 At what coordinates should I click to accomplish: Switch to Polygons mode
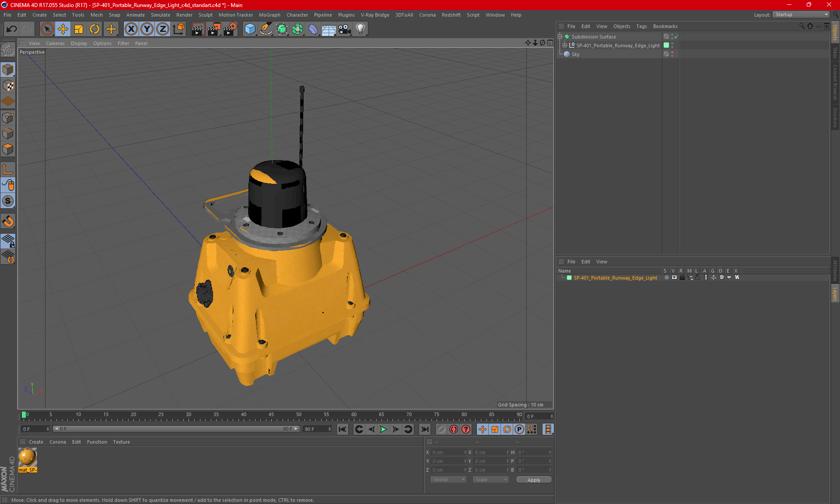click(8, 149)
